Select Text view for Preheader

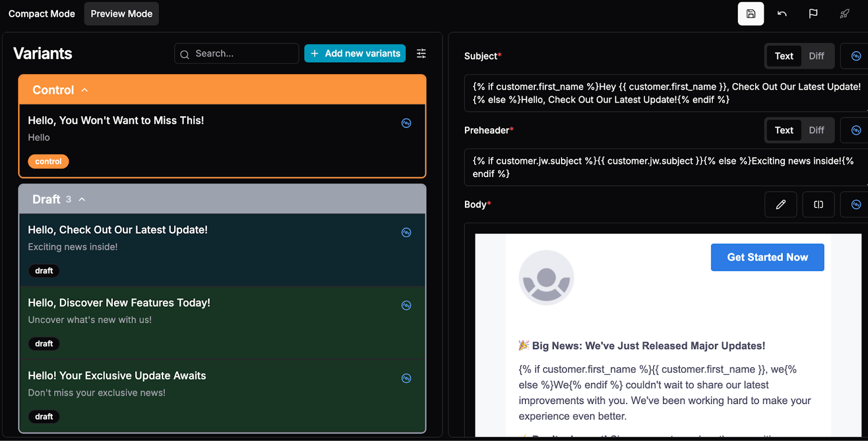pyautogui.click(x=783, y=130)
